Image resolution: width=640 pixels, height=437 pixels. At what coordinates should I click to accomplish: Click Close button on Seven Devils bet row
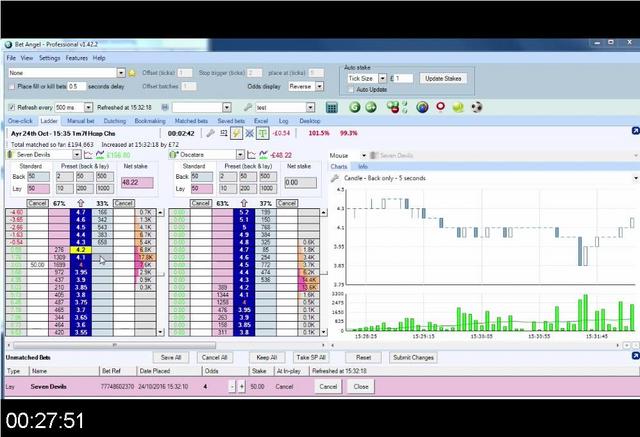click(361, 387)
